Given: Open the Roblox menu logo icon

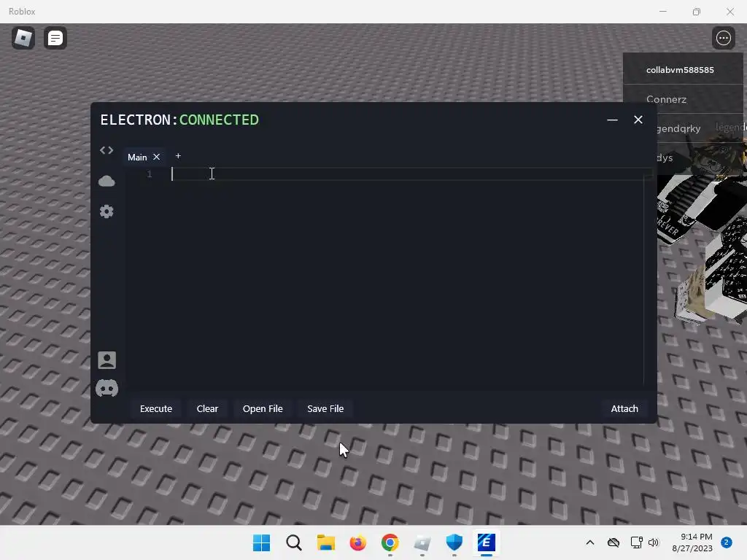Looking at the screenshot, I should (23, 38).
